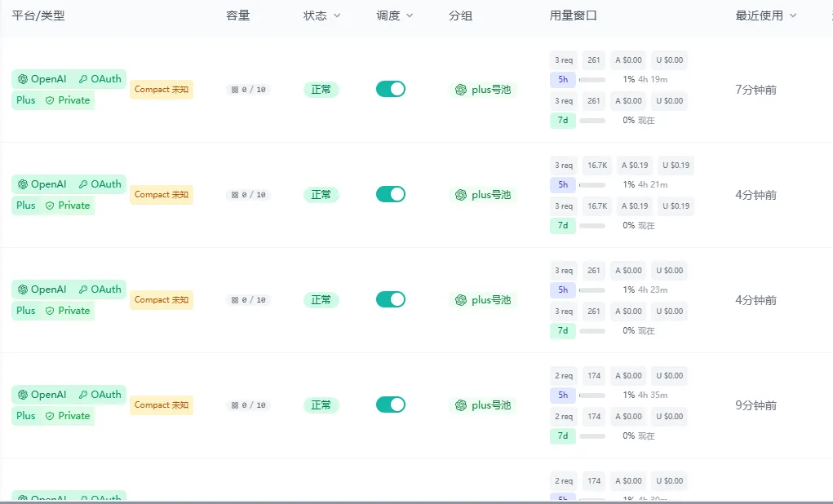
Task: Click the 5h usage progress bar showing 4h 21m
Action: (592, 185)
